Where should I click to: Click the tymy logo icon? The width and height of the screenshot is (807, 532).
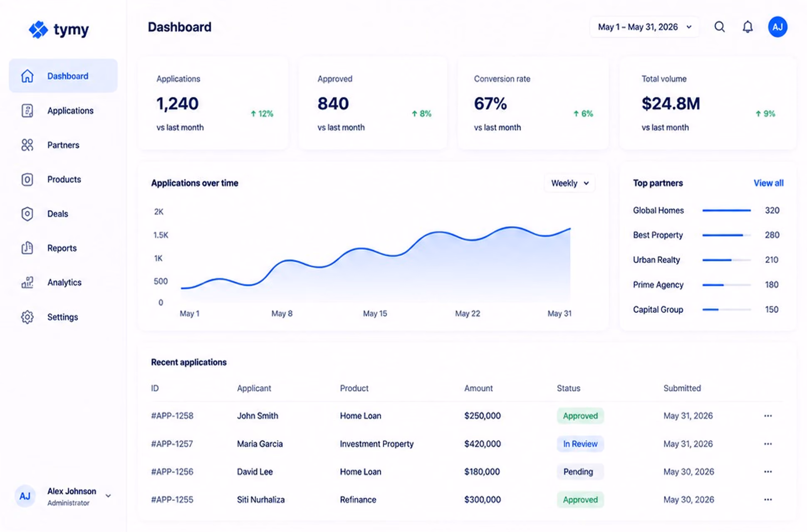point(38,30)
